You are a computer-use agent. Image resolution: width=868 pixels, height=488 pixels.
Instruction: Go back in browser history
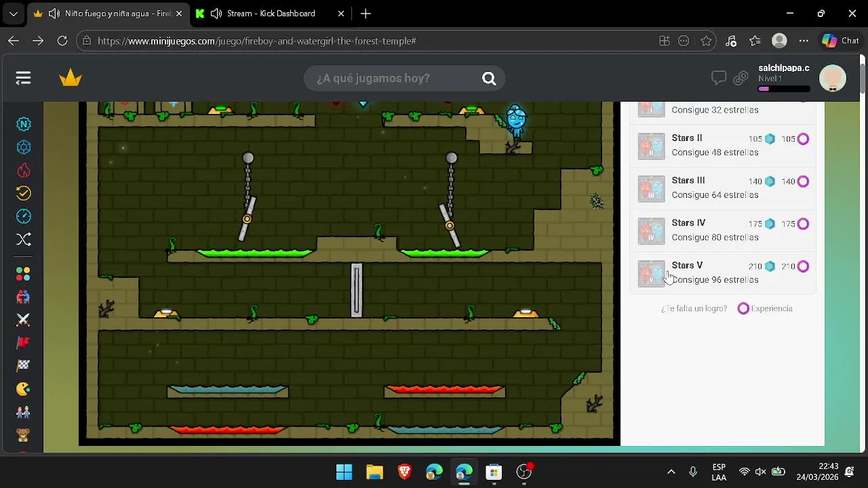pyautogui.click(x=13, y=41)
